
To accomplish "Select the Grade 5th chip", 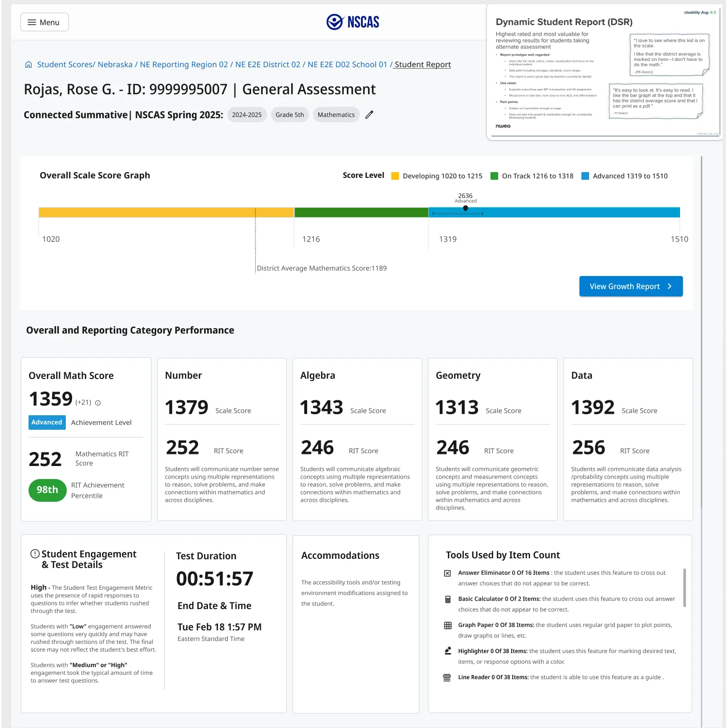I will (290, 115).
